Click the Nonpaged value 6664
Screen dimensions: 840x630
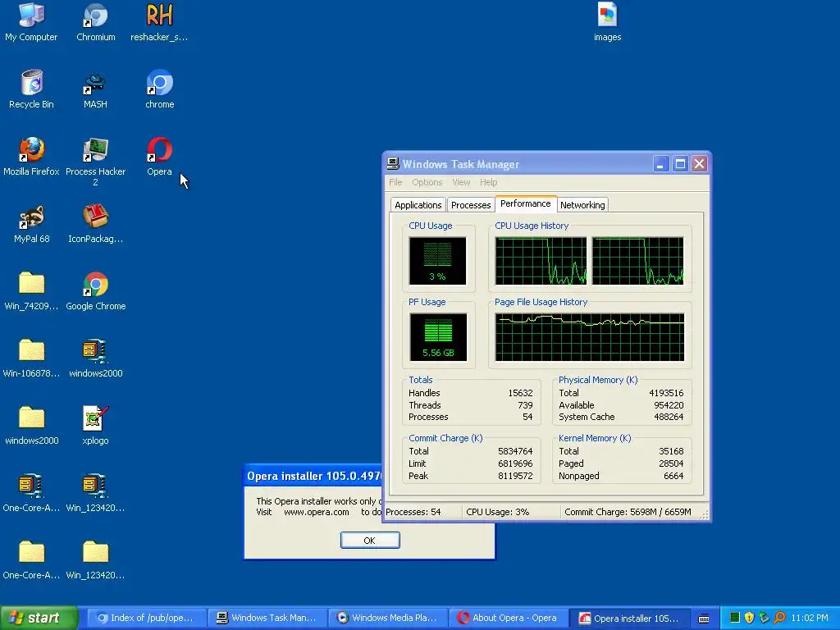point(673,476)
